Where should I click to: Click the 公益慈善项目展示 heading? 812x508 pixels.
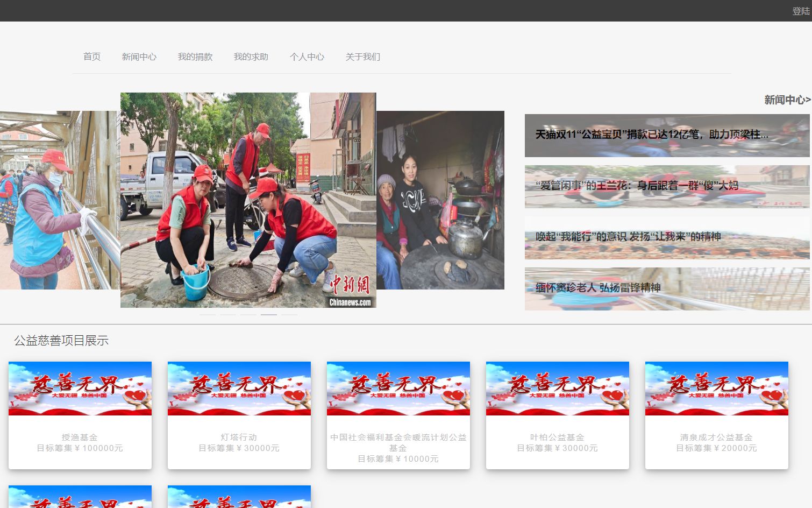pos(61,341)
